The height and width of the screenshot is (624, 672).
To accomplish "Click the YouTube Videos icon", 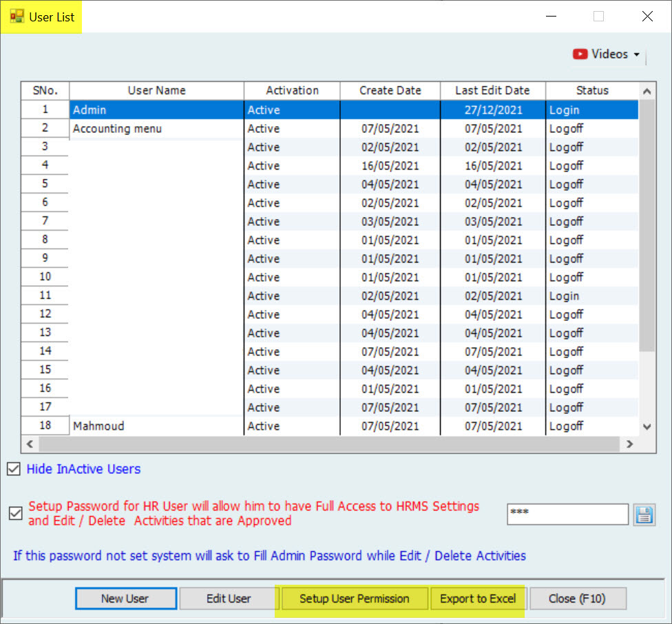I will point(580,54).
